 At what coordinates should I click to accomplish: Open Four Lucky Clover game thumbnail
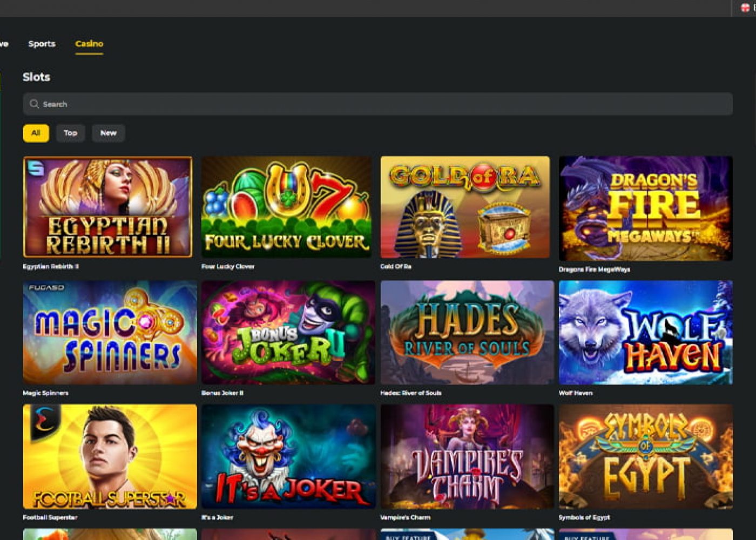point(286,207)
